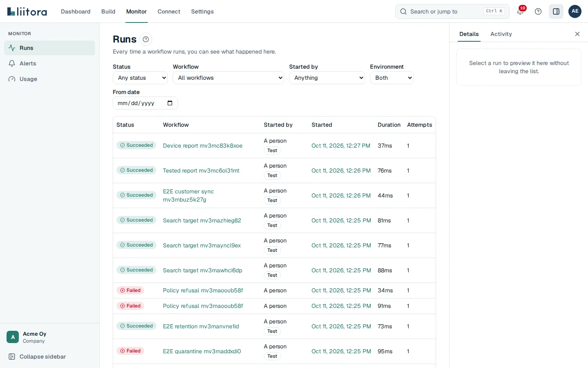Click Oct 11, 2026, 12:27 PM timestamp

pos(341,146)
